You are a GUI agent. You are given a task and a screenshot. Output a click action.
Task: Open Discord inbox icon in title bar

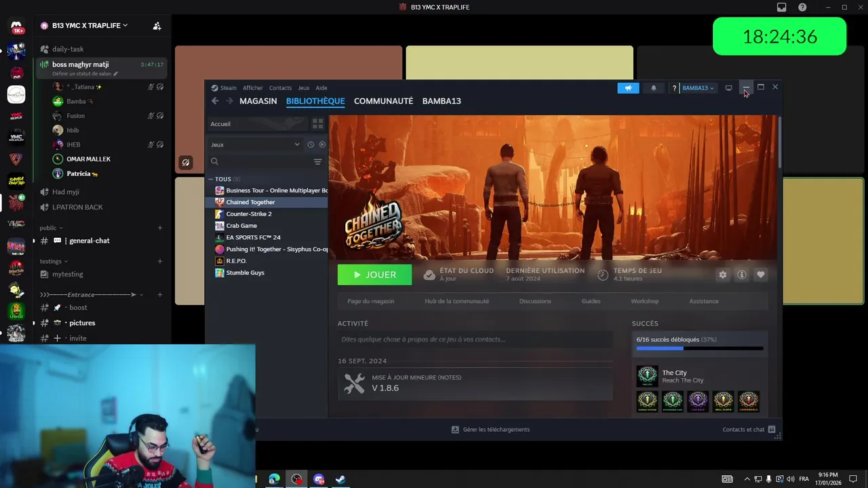point(782,7)
